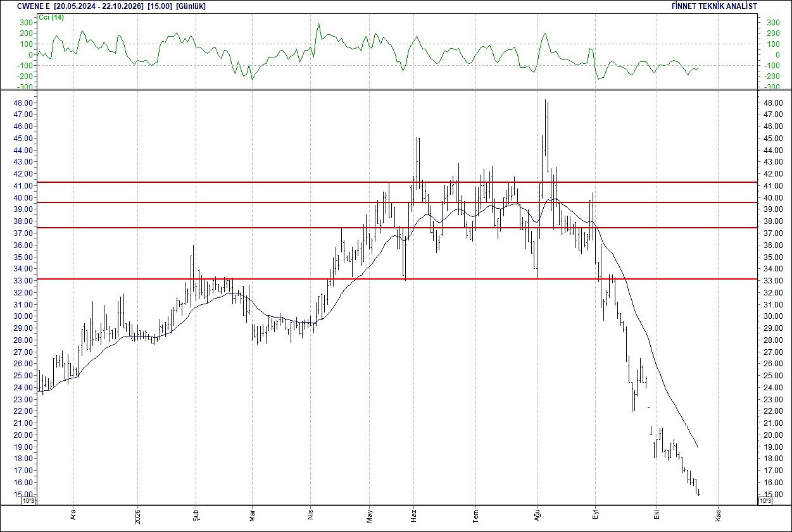Click 300 on the left CCI axis
This screenshot has height=532, width=792.
(26, 22)
